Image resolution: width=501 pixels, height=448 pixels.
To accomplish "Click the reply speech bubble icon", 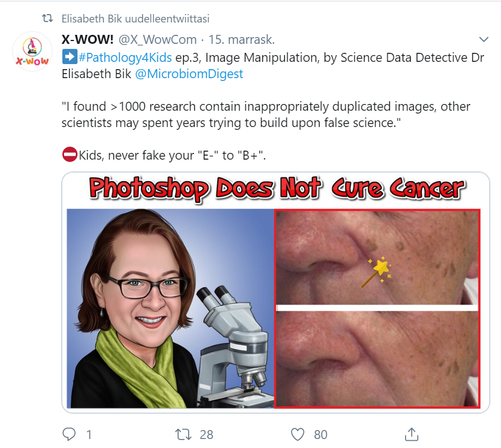I will (x=69, y=435).
